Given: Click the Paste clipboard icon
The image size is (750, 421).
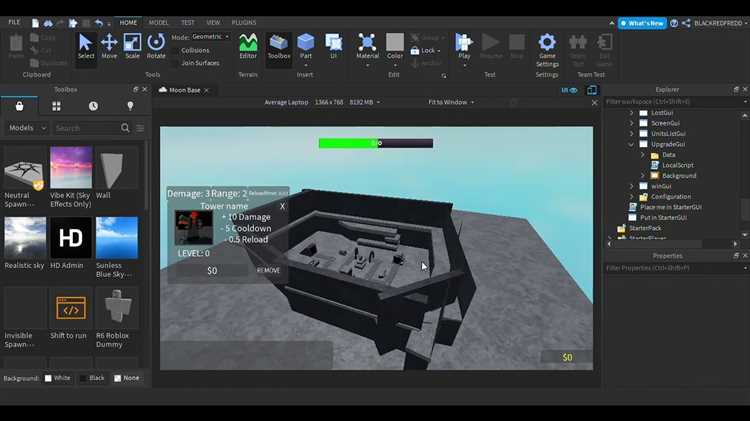Looking at the screenshot, I should [x=16, y=46].
